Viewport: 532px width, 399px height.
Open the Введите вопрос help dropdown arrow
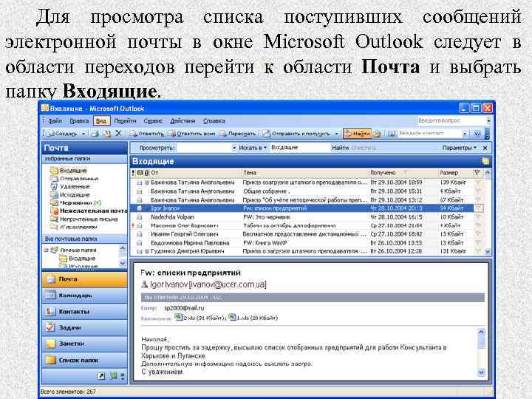coord(488,120)
